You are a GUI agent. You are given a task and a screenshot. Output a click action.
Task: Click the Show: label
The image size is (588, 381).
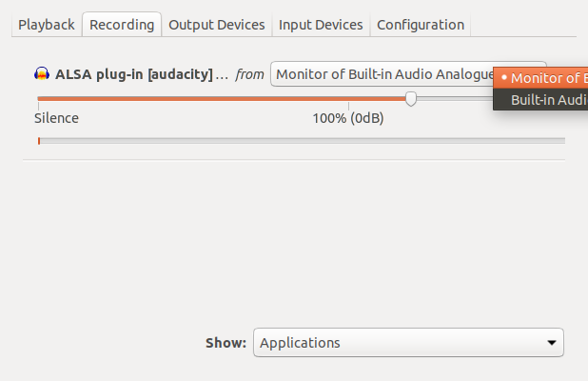225,343
